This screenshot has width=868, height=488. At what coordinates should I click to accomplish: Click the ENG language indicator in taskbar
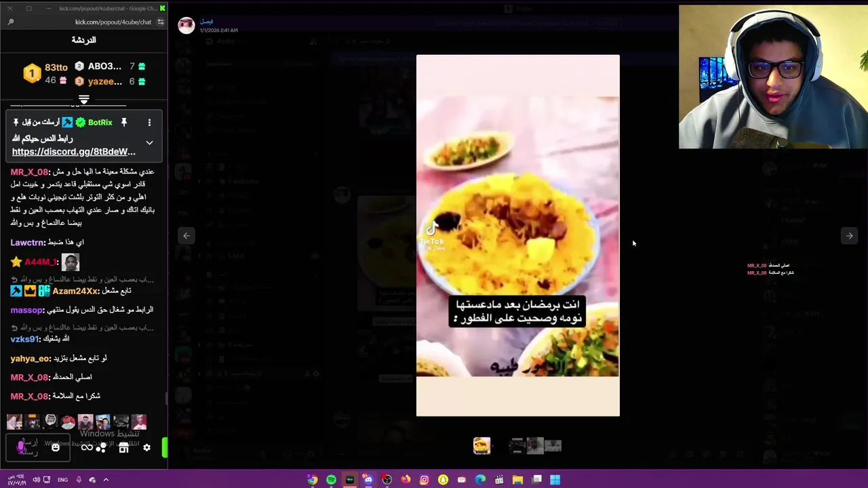(62, 480)
